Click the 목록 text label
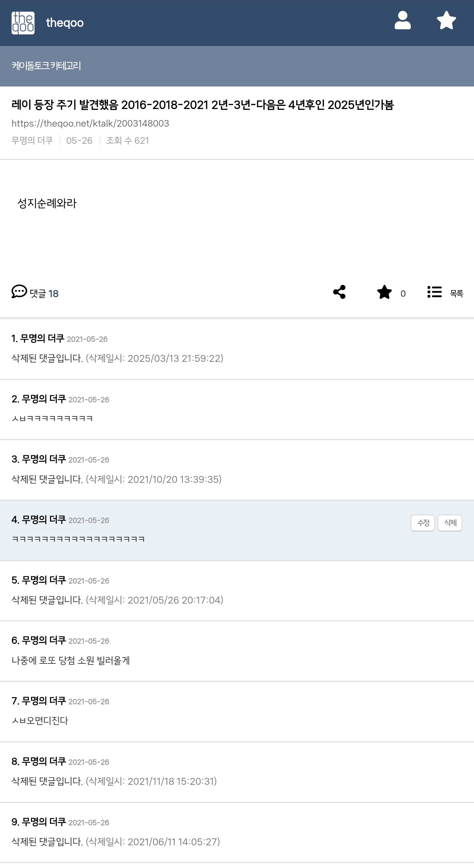This screenshot has height=868, width=474. [457, 293]
